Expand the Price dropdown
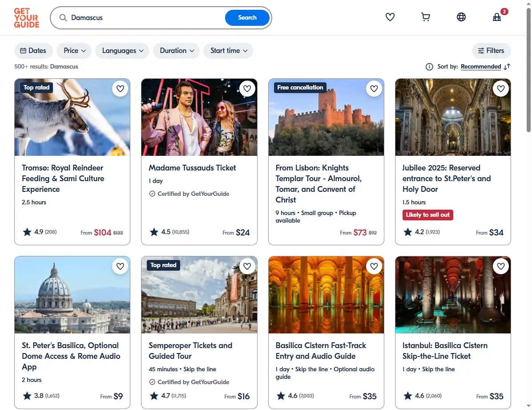Screen dimensions: 532x410 (x=74, y=51)
